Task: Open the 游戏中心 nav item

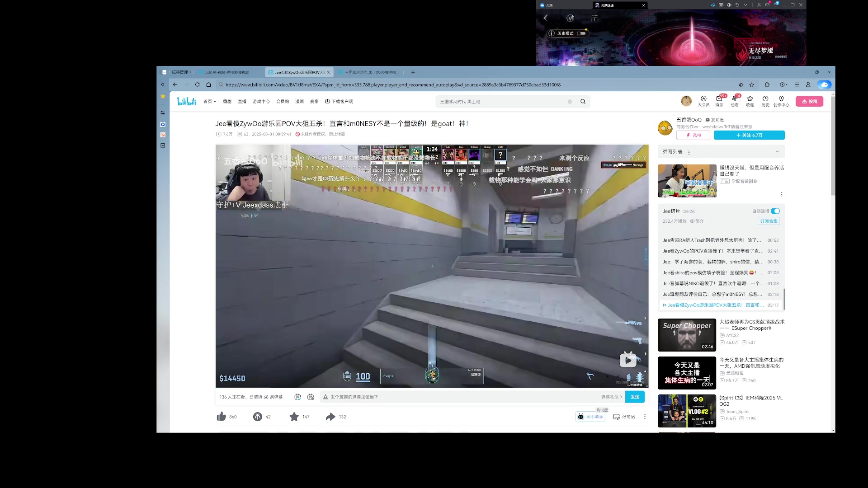Action: pyautogui.click(x=261, y=102)
